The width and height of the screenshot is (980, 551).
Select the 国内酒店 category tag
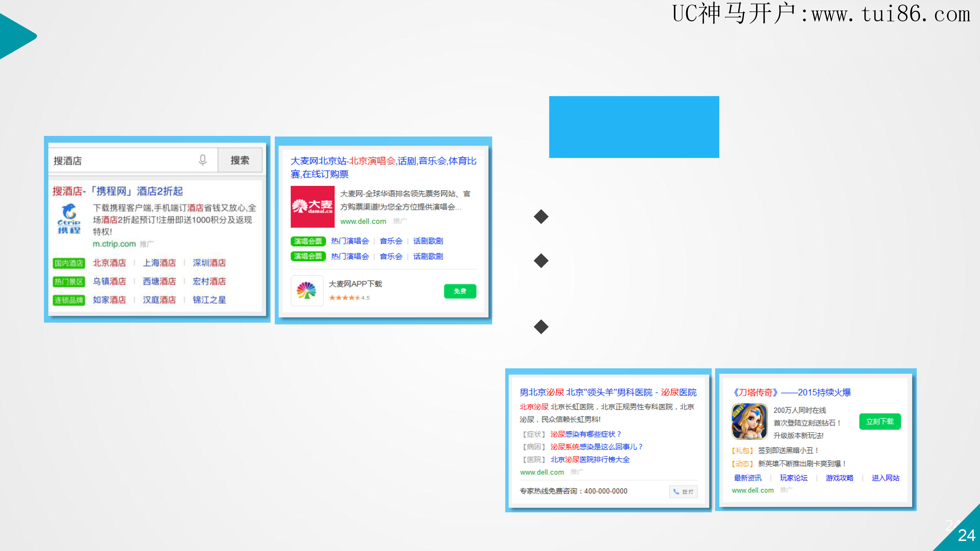(69, 263)
